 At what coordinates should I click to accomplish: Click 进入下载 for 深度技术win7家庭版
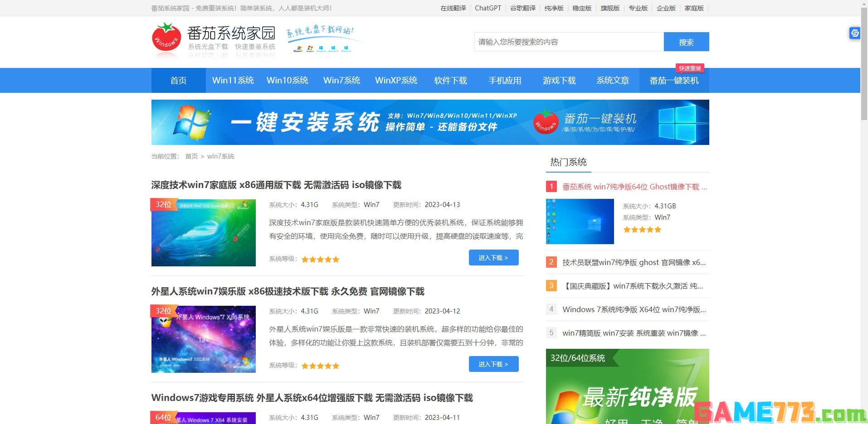(493, 258)
